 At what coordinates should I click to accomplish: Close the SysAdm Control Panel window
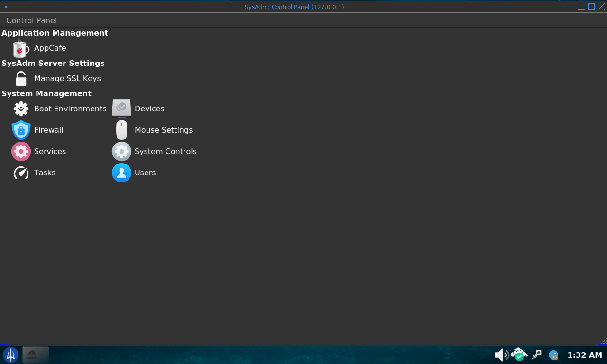point(601,7)
